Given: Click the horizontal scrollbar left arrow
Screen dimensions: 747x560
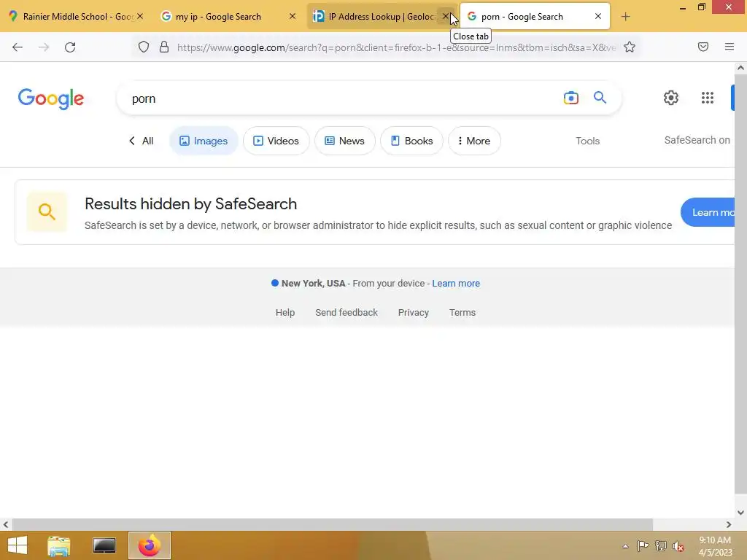Looking at the screenshot, I should pyautogui.click(x=6, y=524).
